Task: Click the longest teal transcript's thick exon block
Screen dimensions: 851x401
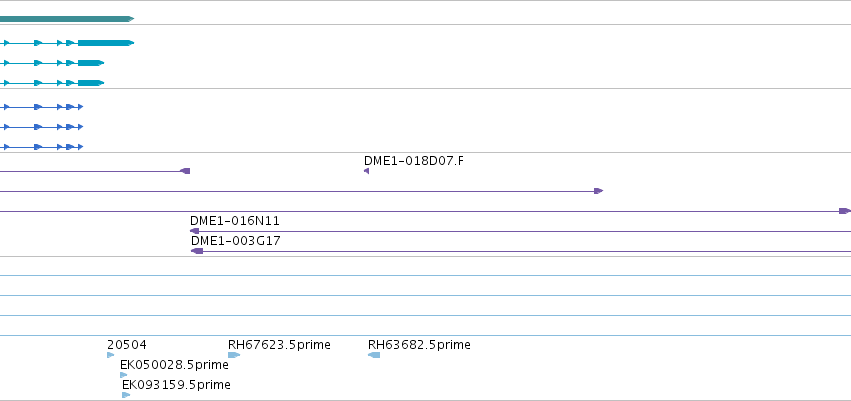Action: click(106, 43)
